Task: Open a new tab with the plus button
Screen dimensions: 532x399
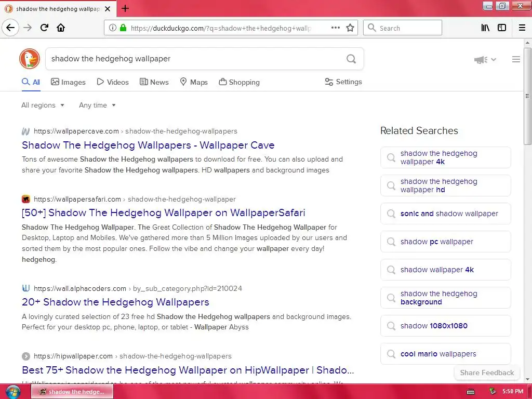Action: [x=125, y=8]
